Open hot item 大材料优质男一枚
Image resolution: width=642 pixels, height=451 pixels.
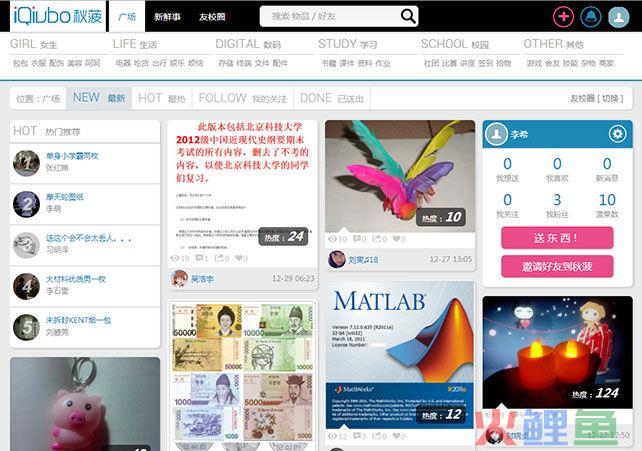coord(76,279)
